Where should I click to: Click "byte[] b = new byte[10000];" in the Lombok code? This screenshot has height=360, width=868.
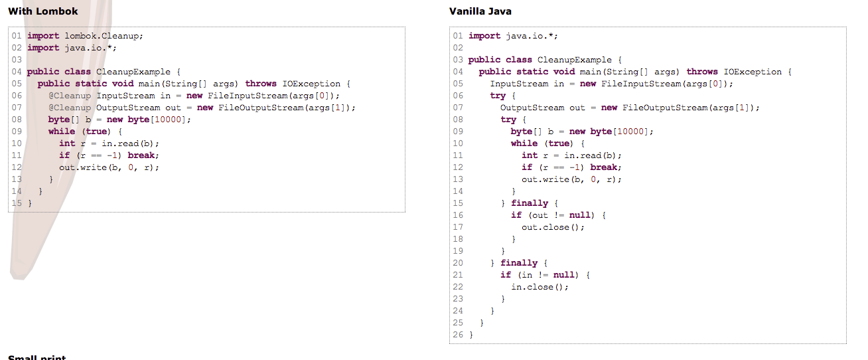tap(119, 120)
